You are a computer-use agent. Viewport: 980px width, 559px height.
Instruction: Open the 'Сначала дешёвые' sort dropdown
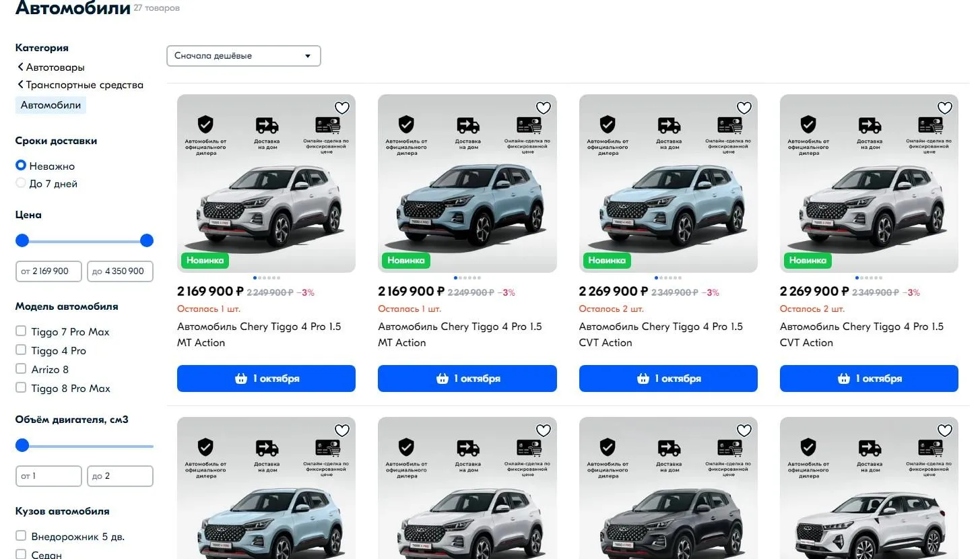[243, 56]
